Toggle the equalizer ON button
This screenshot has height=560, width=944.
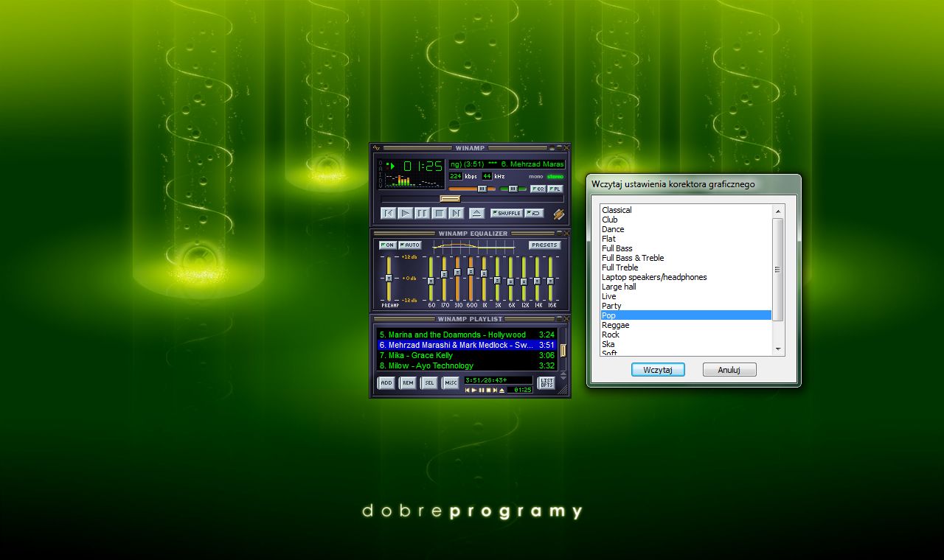[388, 245]
